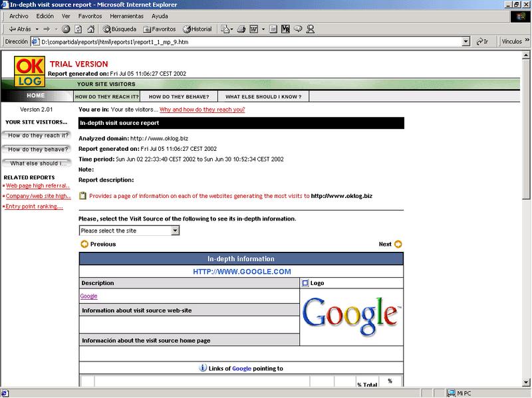The height and width of the screenshot is (398, 532).
Task: Click the notepad icon before report description
Action: click(x=82, y=195)
